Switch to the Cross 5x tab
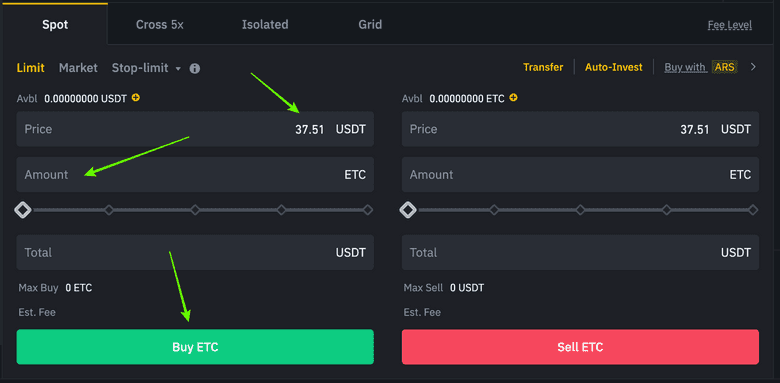 tap(160, 24)
